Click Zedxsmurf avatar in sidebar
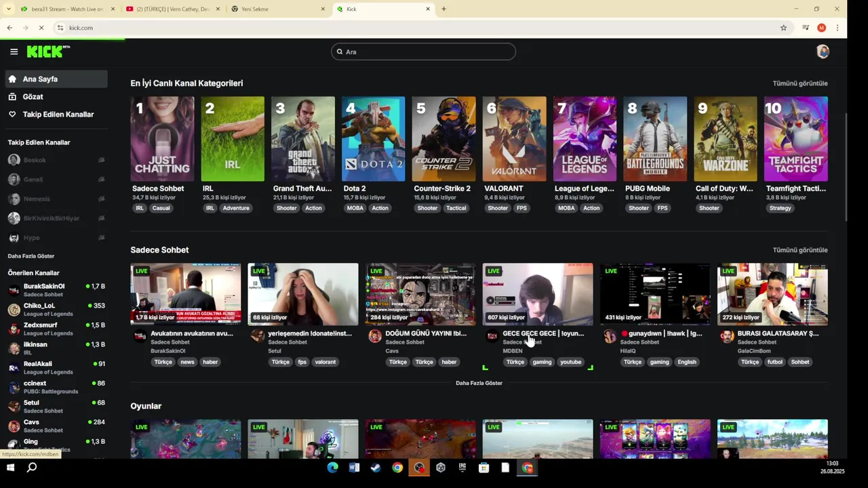The image size is (868, 488). 14,329
